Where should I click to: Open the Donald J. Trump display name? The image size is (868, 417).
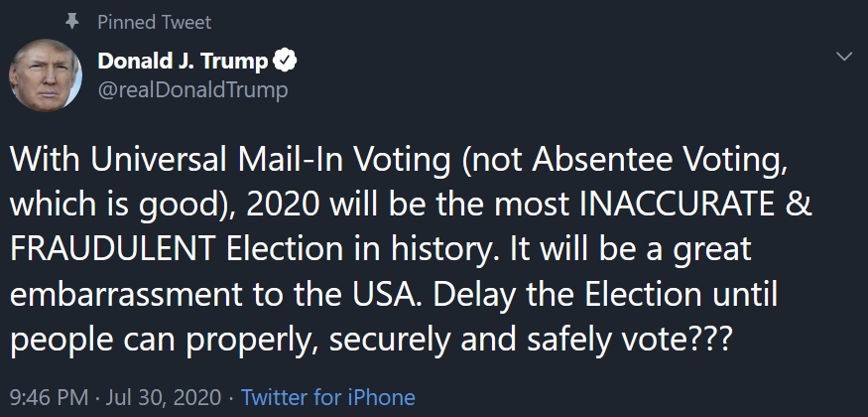183,62
